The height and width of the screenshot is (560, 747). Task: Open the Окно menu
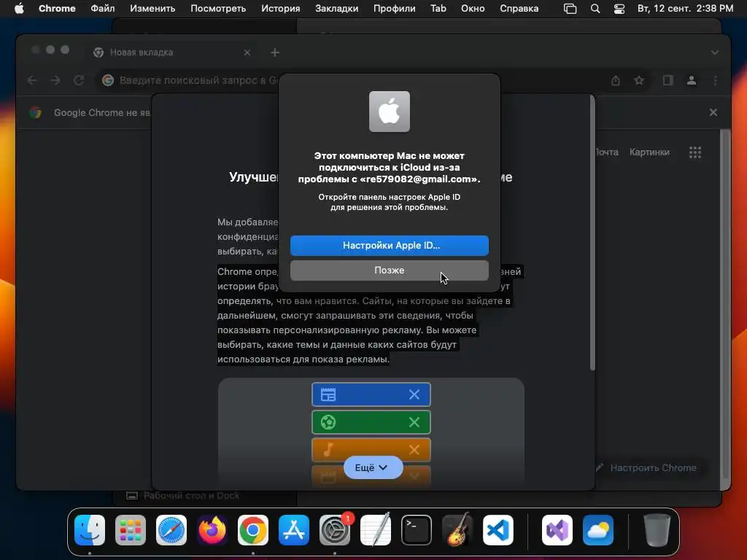tap(473, 8)
